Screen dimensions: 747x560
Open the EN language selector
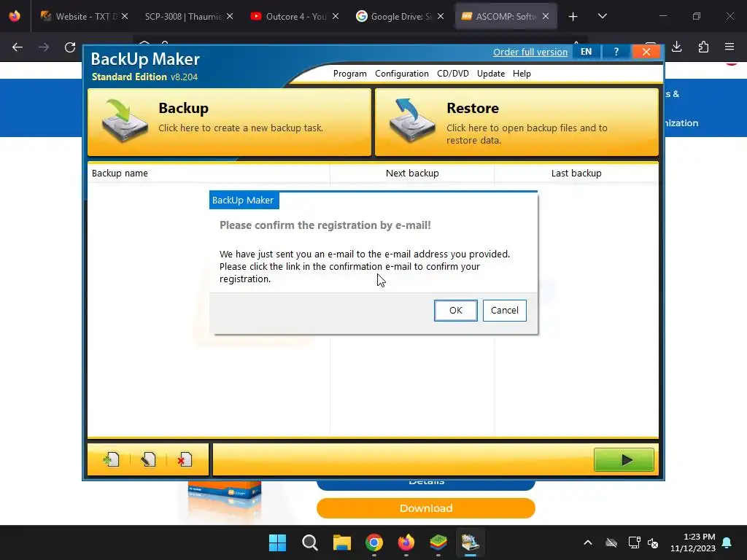[587, 52]
